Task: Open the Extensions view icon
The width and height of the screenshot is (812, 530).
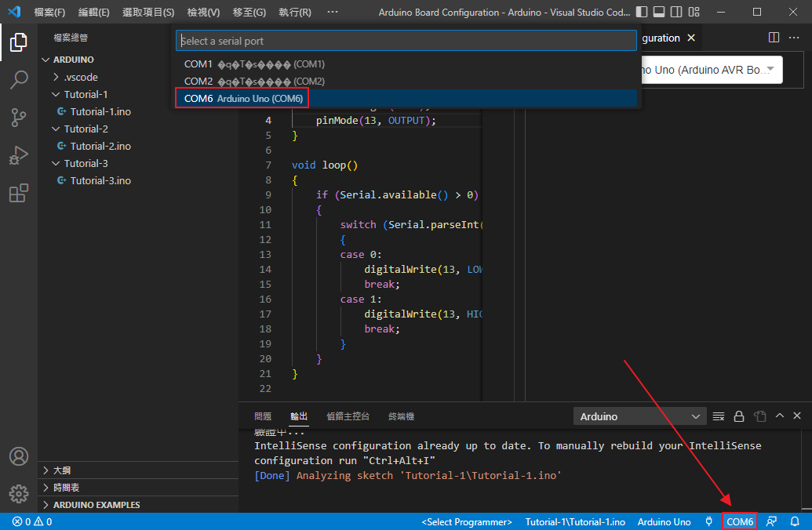Action: pos(19,193)
